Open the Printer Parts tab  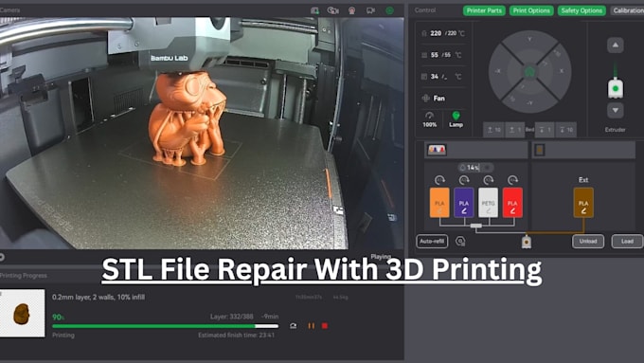[x=484, y=10]
